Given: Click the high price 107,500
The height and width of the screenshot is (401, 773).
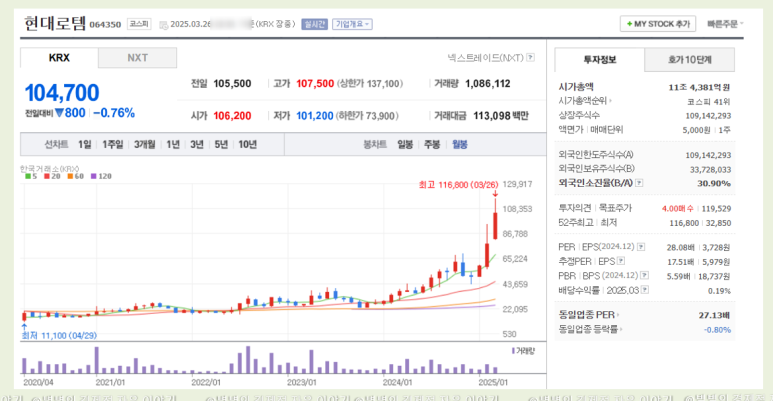Looking at the screenshot, I should pyautogui.click(x=315, y=84).
